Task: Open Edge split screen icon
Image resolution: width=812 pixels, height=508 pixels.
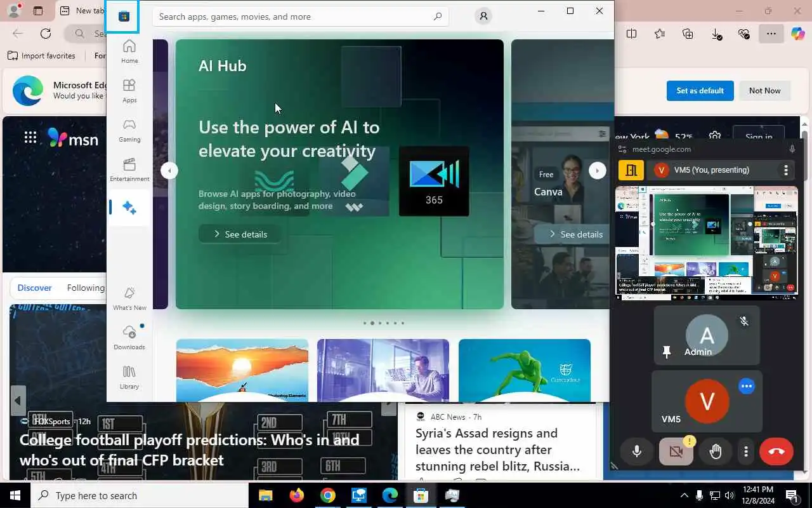Action: click(631, 34)
